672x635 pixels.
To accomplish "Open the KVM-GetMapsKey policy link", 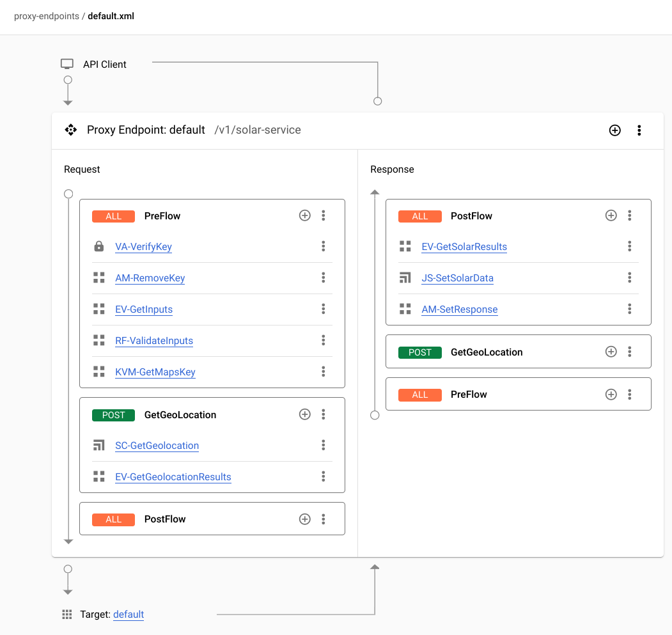I will (x=155, y=372).
